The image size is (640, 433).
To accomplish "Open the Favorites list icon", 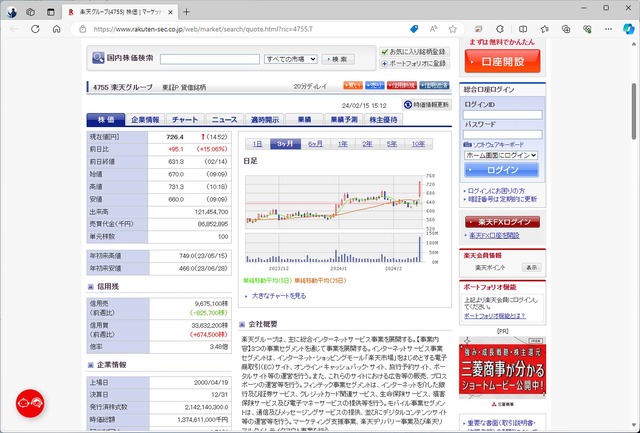I will (544, 29).
